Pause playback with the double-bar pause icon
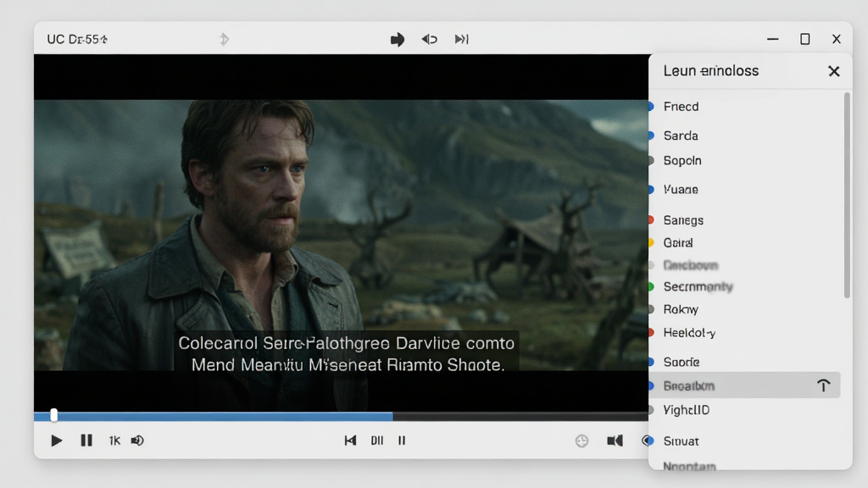Viewport: 868px width, 488px height. tap(86, 441)
